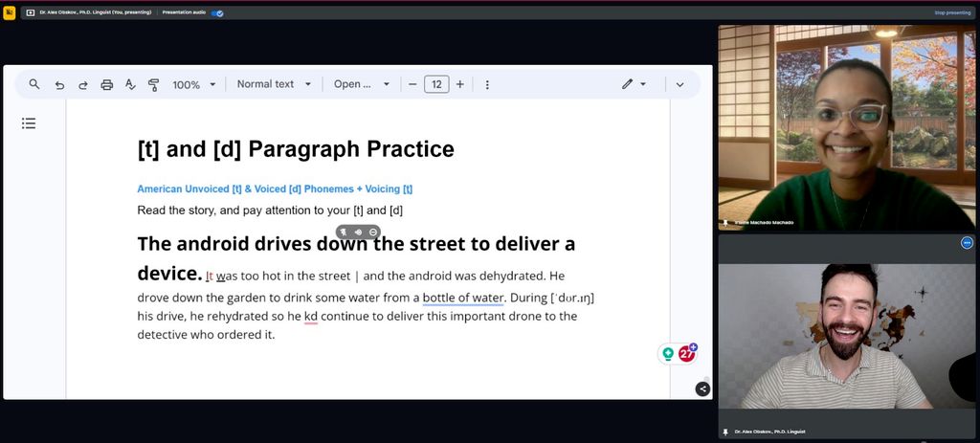The width and height of the screenshot is (980, 443).
Task: Click the presenter name label in top bar
Action: point(96,12)
